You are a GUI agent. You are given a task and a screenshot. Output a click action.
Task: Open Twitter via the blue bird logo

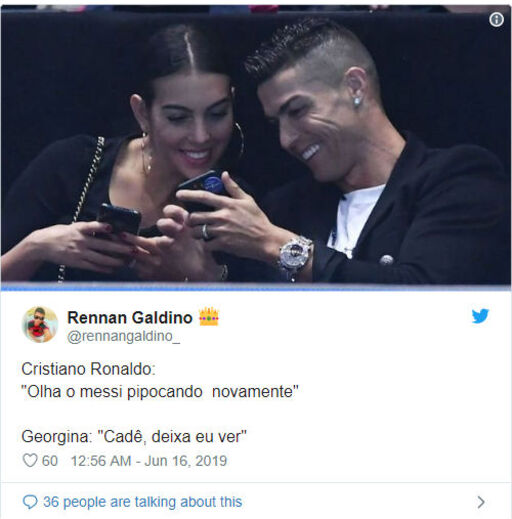[x=480, y=316]
